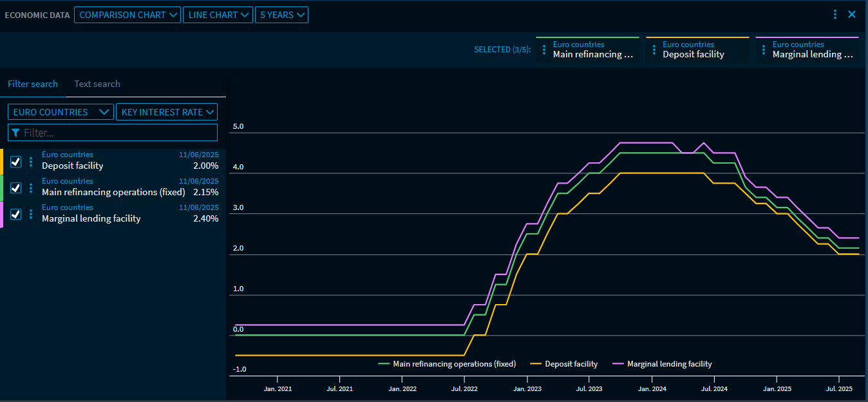Open kebab menu on the Main refinancing selected chip
Image resolution: width=868 pixels, height=402 pixels.
[543, 50]
